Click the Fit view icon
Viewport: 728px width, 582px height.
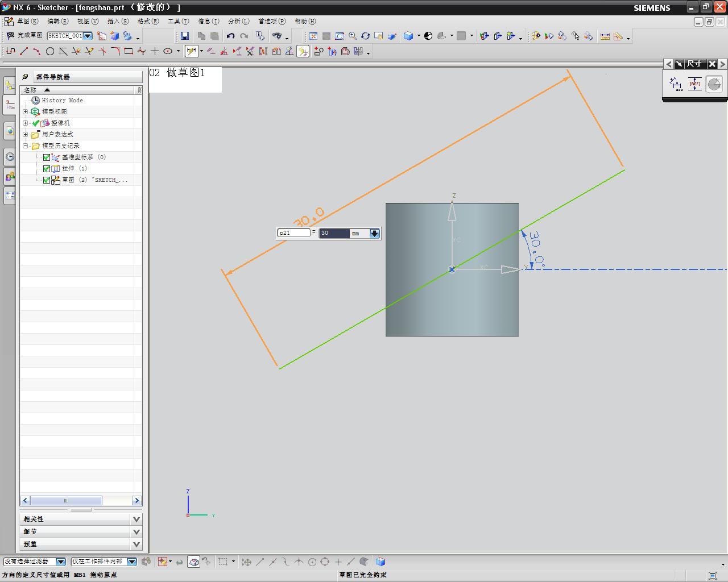(313, 36)
